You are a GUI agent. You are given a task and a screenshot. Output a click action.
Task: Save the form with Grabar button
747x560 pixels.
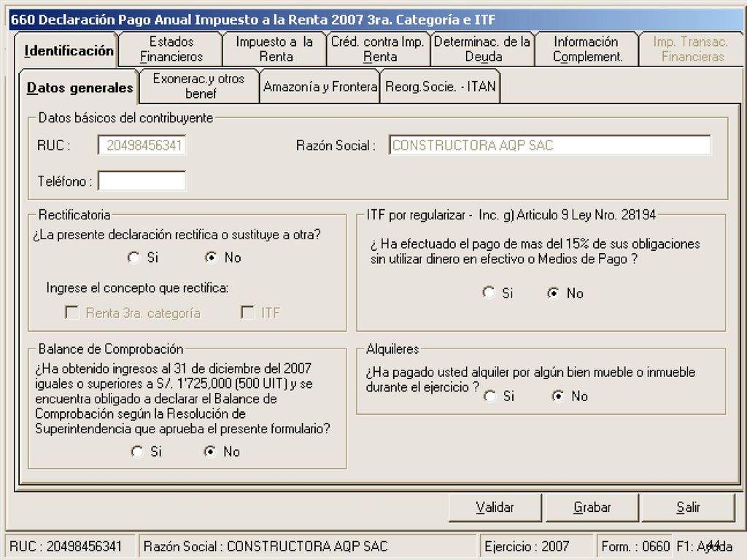592,507
